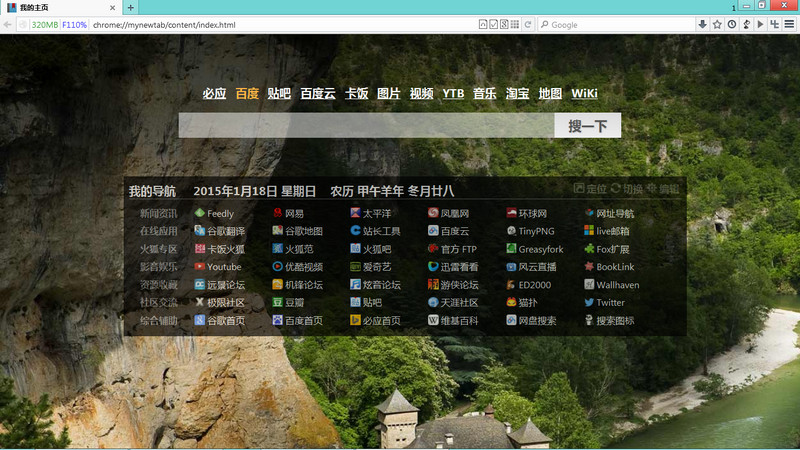Click the 切换 button in navigation panel

(x=627, y=189)
